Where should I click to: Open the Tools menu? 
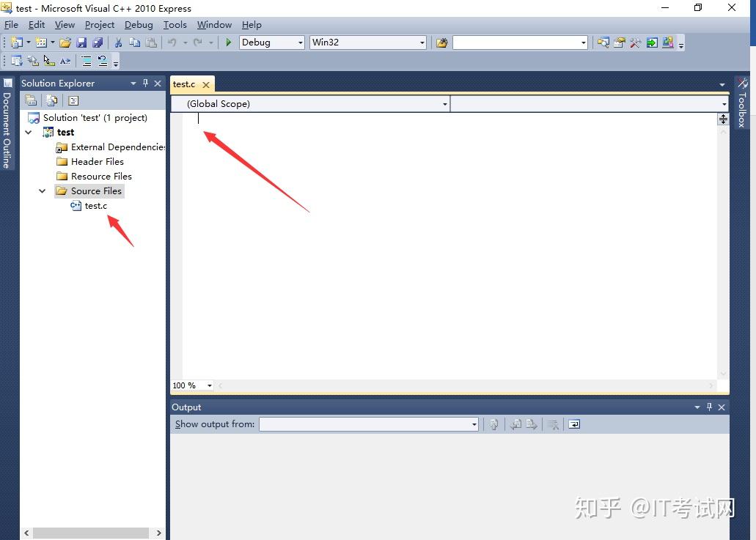point(175,24)
